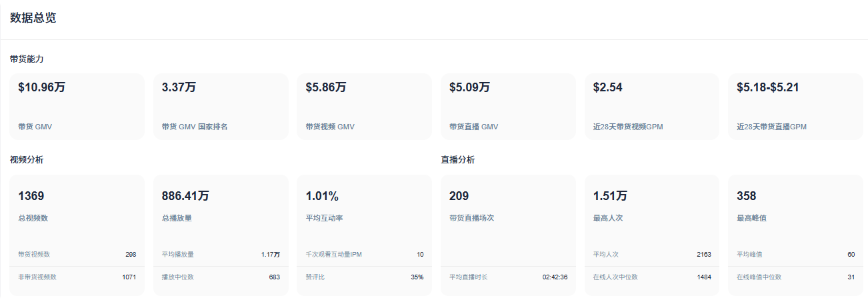Click the 平均直播时长 row
The image size is (868, 302).
tap(508, 277)
